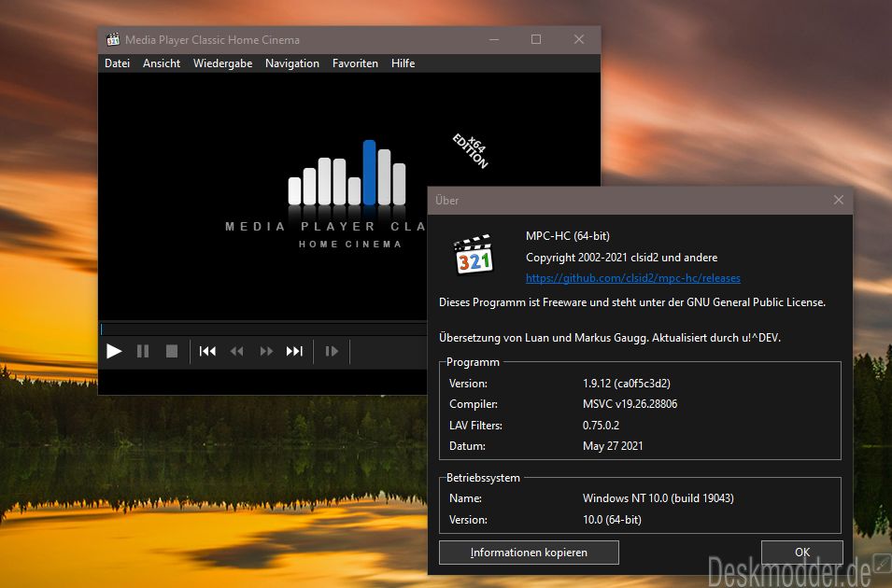Click the OS version 10.0 (64-bit) text
Viewport: 892px width, 588px height.
point(612,520)
